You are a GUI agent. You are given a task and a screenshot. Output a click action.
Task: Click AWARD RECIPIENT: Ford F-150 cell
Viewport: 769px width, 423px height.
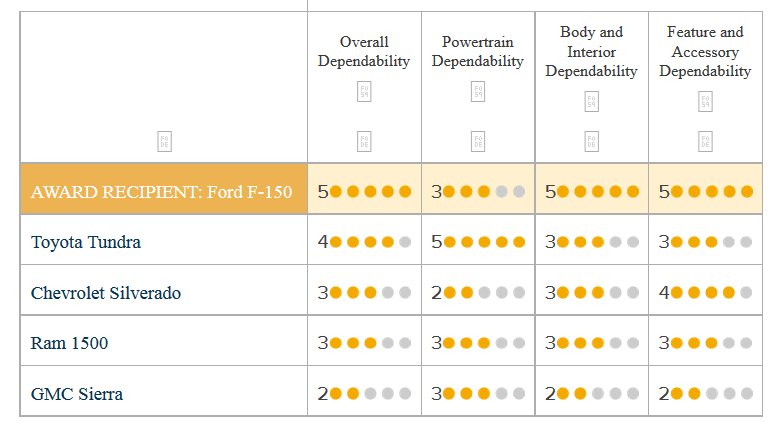(164, 189)
